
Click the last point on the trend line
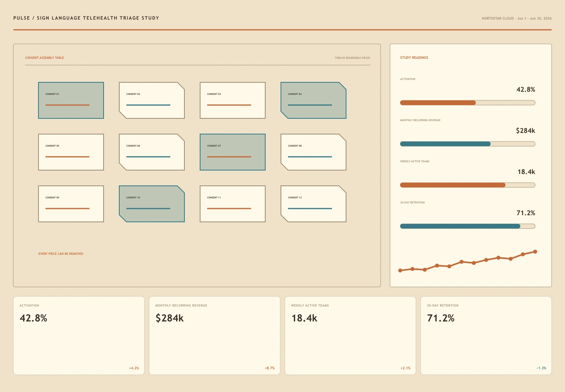(x=535, y=252)
